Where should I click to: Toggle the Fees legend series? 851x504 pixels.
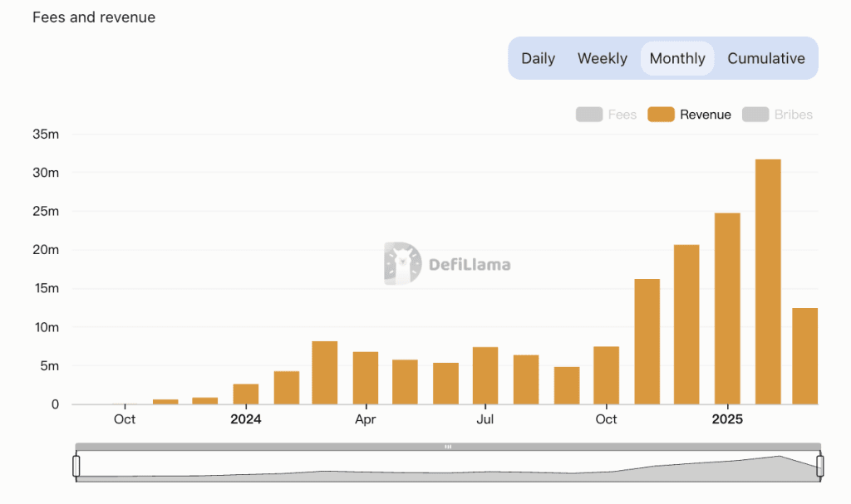(622, 115)
